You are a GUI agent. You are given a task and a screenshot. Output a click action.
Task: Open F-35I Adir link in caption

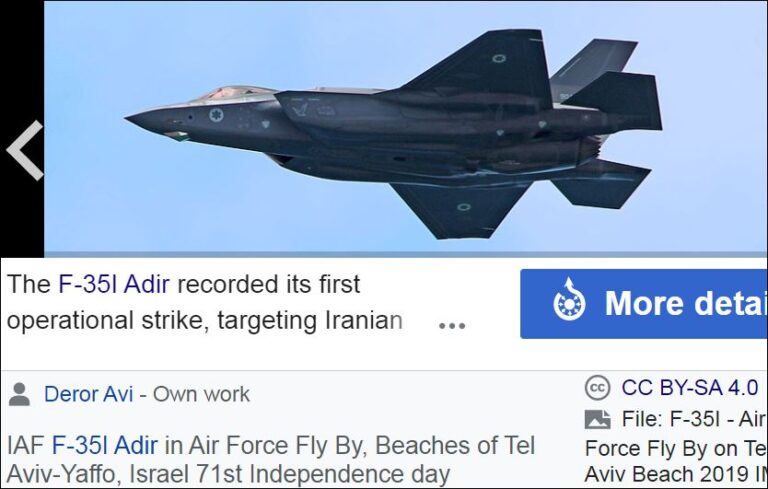114,284
